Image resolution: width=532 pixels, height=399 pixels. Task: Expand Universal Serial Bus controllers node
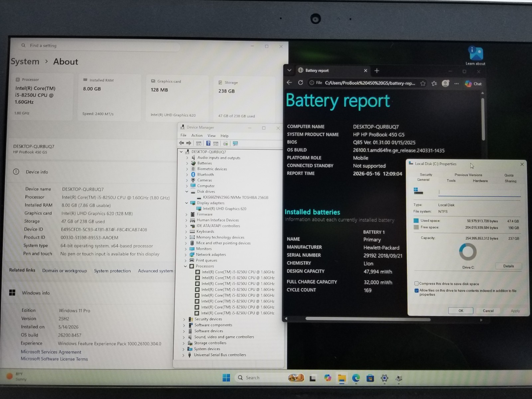click(x=183, y=355)
